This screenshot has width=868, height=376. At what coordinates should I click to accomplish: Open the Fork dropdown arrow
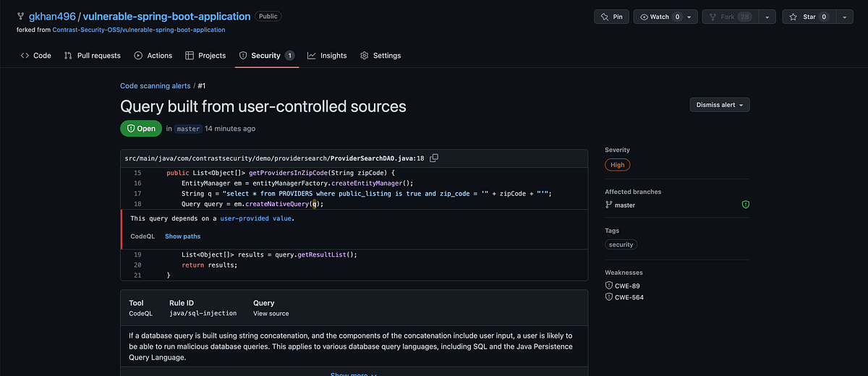click(x=767, y=17)
